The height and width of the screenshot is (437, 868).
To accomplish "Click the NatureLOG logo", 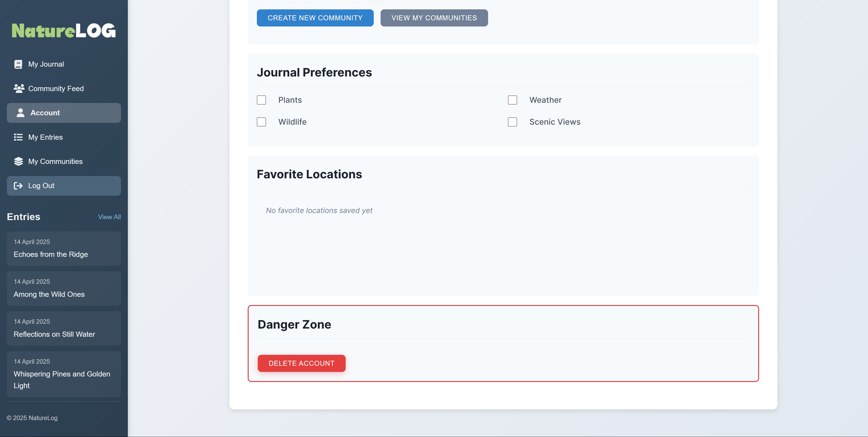I will pyautogui.click(x=64, y=31).
